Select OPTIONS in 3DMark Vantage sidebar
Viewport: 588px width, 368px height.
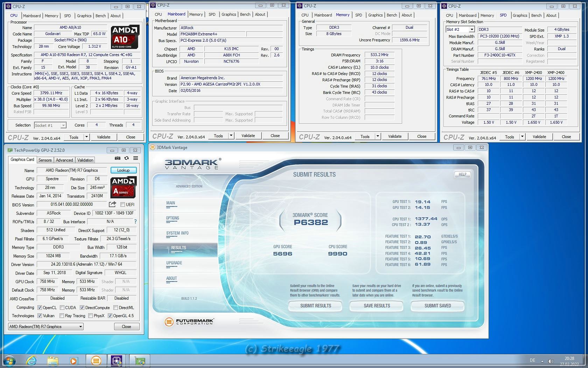pos(173,218)
